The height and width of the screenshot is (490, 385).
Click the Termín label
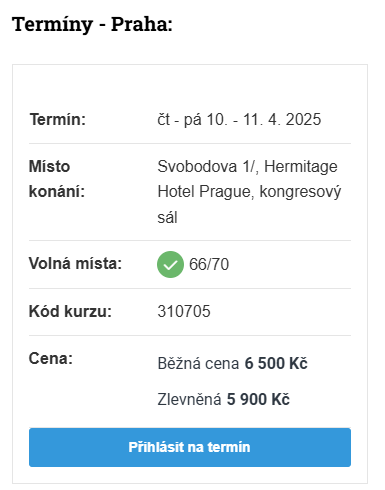58,119
